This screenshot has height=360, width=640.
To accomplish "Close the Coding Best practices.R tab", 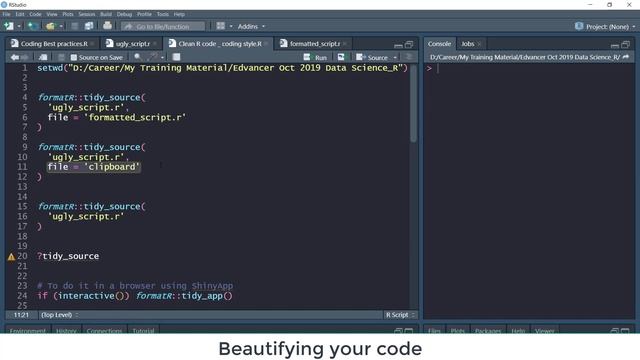I will tap(93, 44).
